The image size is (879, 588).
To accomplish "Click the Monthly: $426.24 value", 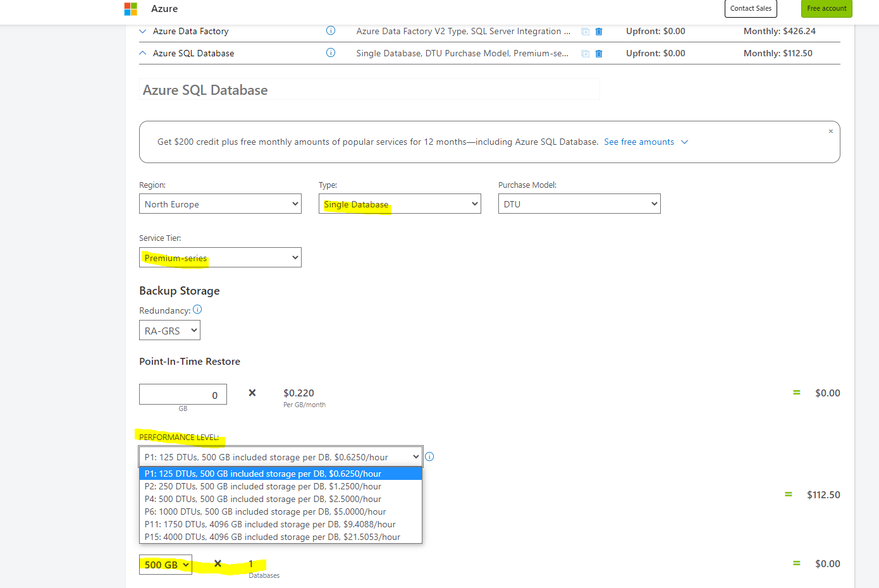I will pyautogui.click(x=779, y=31).
